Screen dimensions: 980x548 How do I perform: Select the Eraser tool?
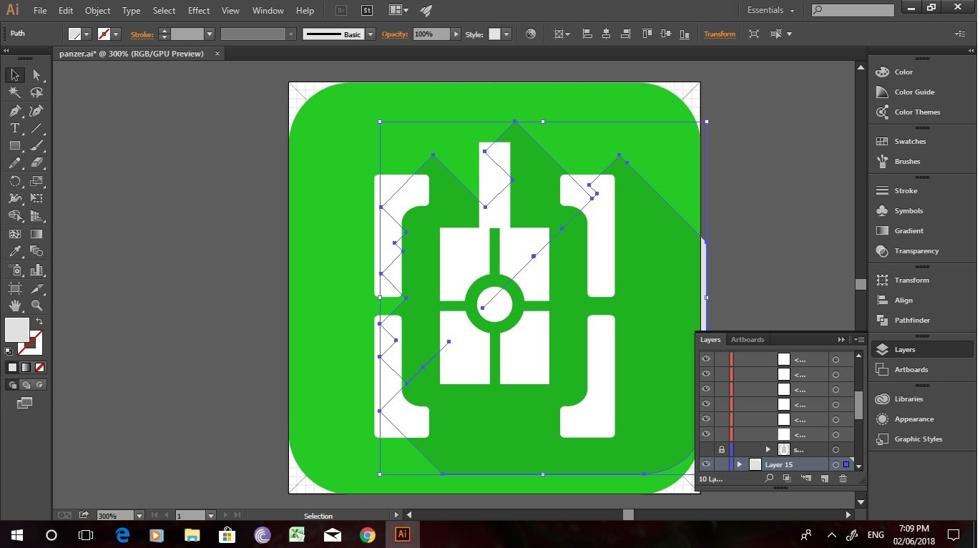click(36, 163)
